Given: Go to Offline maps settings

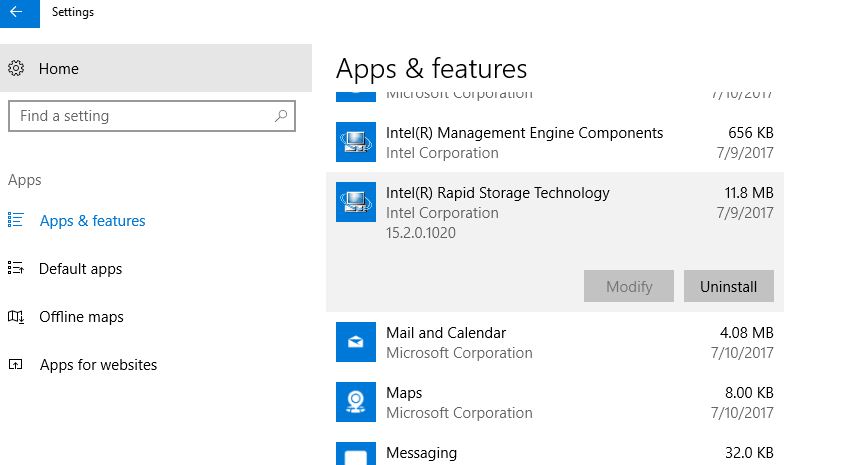Looking at the screenshot, I should coord(81,317).
